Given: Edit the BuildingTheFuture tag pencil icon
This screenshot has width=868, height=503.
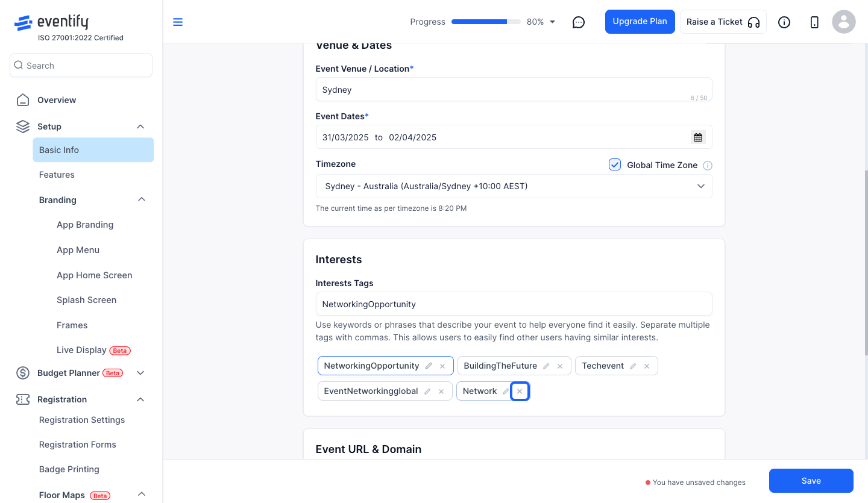Looking at the screenshot, I should [x=546, y=366].
